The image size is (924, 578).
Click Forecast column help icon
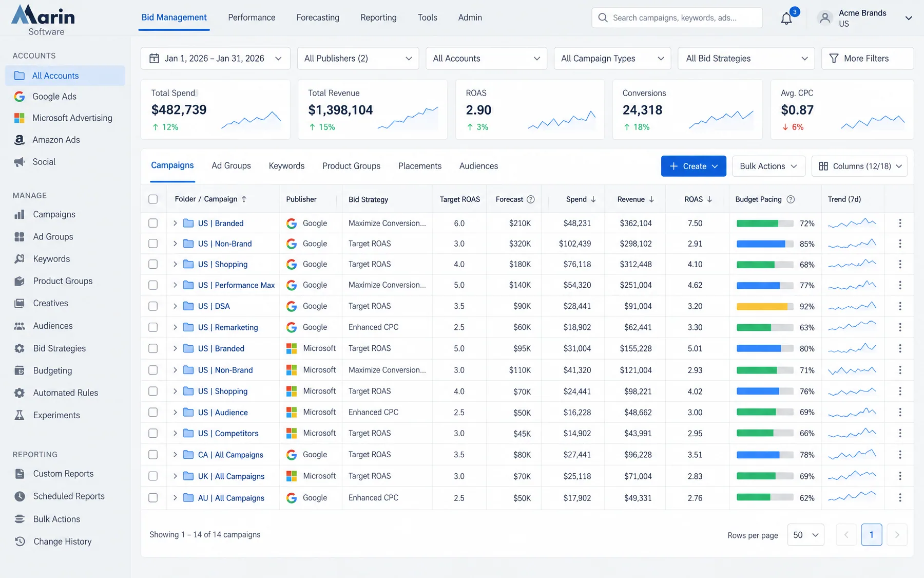tap(531, 199)
